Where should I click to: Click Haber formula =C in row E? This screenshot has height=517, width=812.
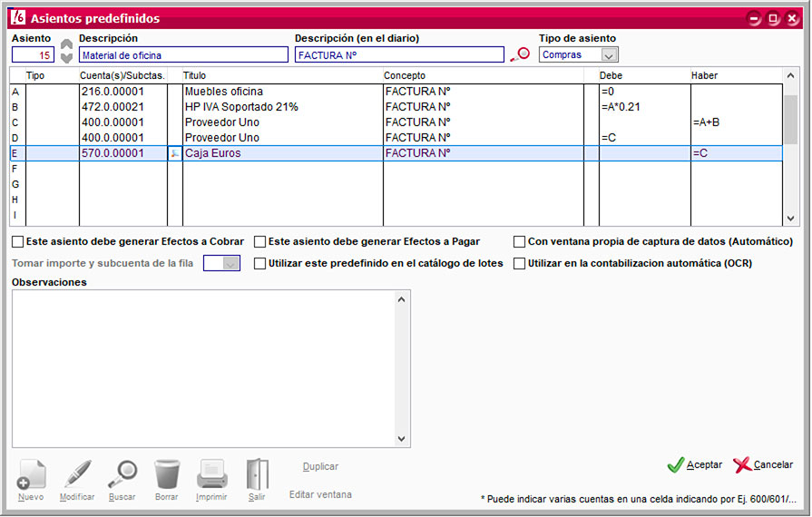pyautogui.click(x=737, y=153)
